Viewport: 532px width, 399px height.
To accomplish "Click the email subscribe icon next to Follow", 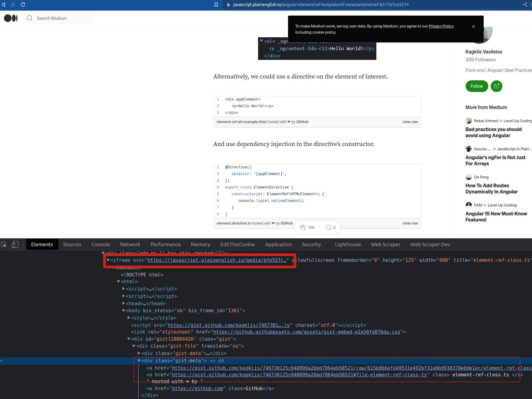I will click(496, 86).
